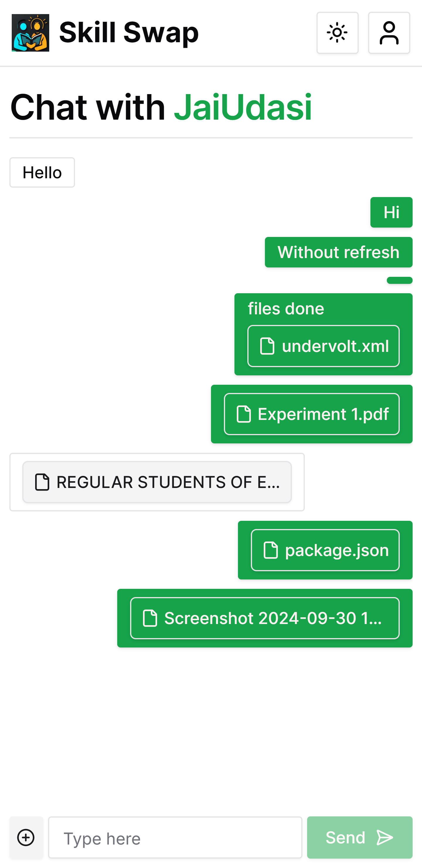Click the file icon beside package.json
This screenshot has height=868, width=422.
coord(270,550)
